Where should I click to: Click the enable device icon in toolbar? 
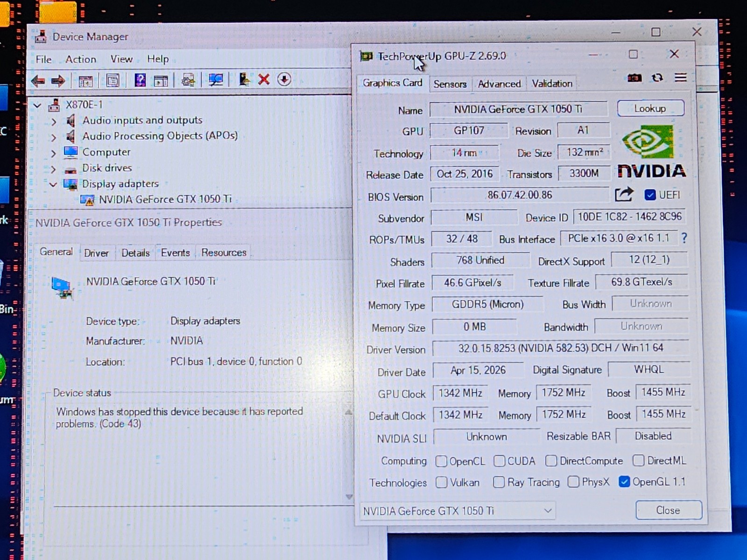[x=244, y=80]
